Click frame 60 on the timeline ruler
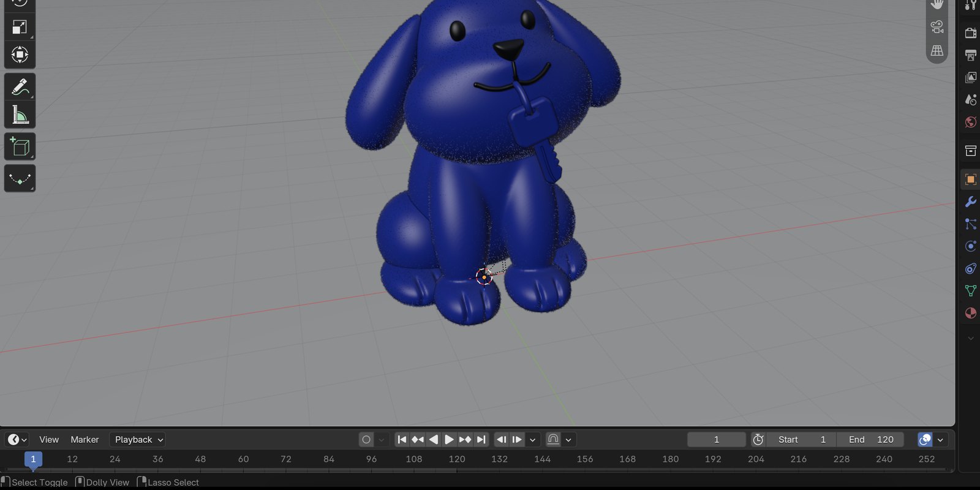The image size is (980, 490). click(243, 459)
